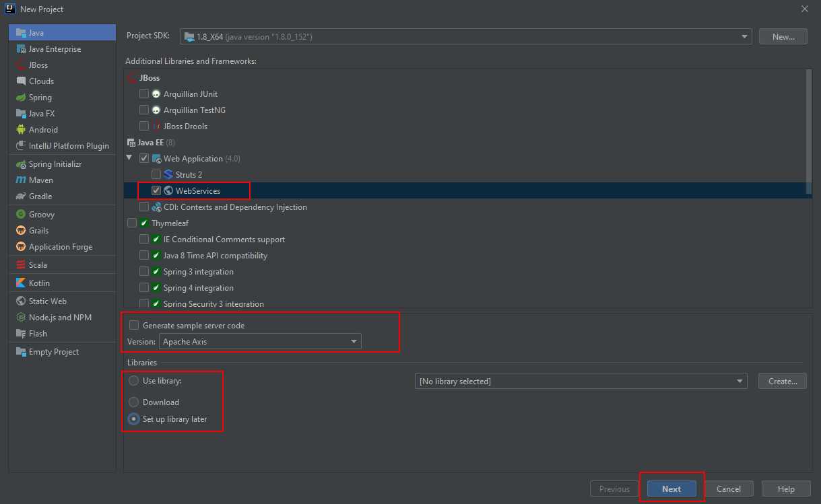This screenshot has height=504, width=821.
Task: Select Set up library later radio
Action: tap(133, 419)
